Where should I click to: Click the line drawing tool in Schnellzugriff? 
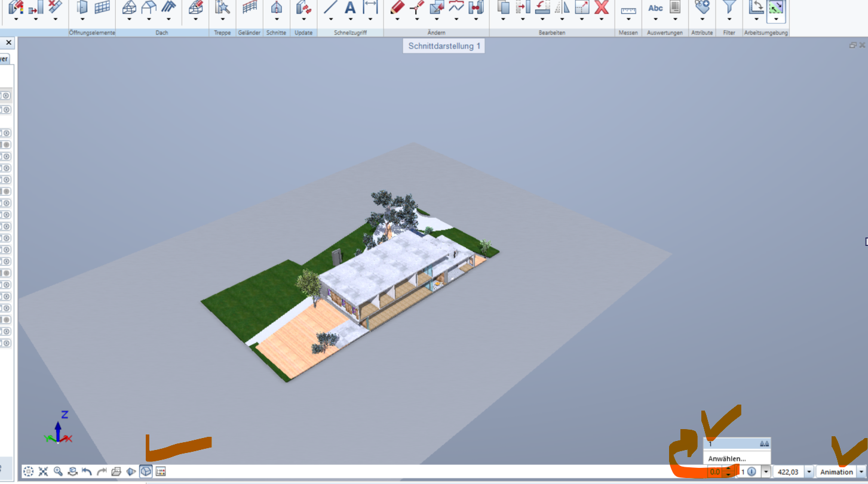[330, 7]
